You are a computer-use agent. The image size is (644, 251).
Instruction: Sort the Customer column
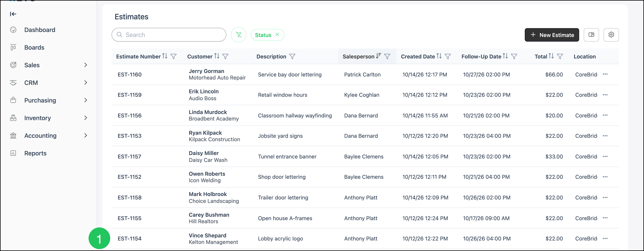[217, 56]
